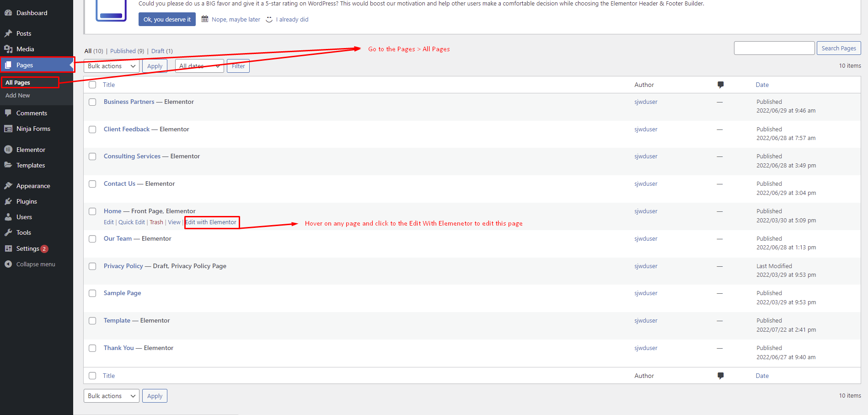Click the Ok, you deserve it button
Viewport: 868px width, 415px height.
167,19
